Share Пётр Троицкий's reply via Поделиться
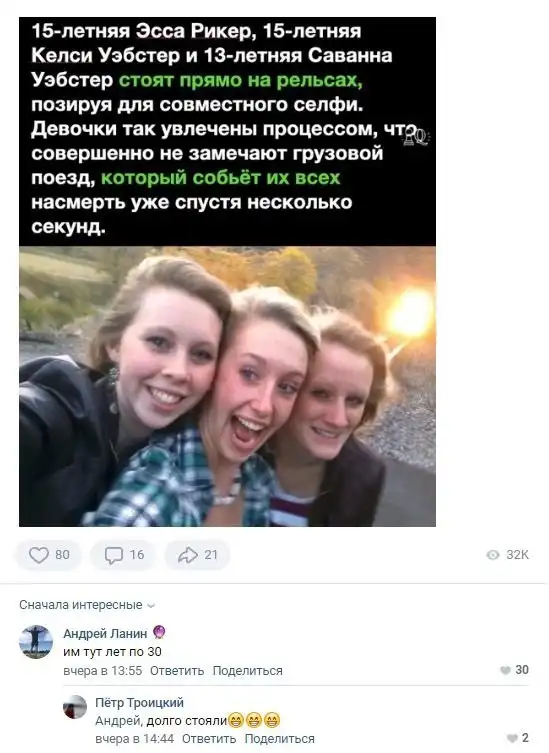549x753 pixels. pyautogui.click(x=280, y=739)
